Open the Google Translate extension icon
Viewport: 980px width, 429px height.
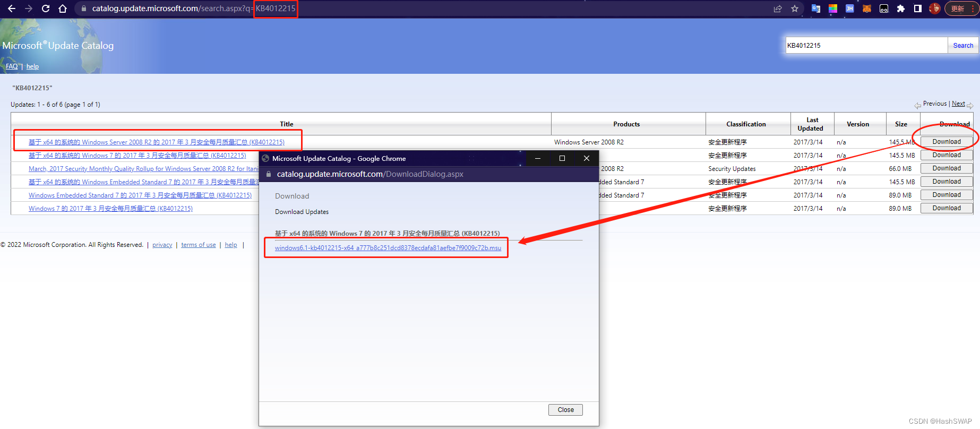[816, 8]
